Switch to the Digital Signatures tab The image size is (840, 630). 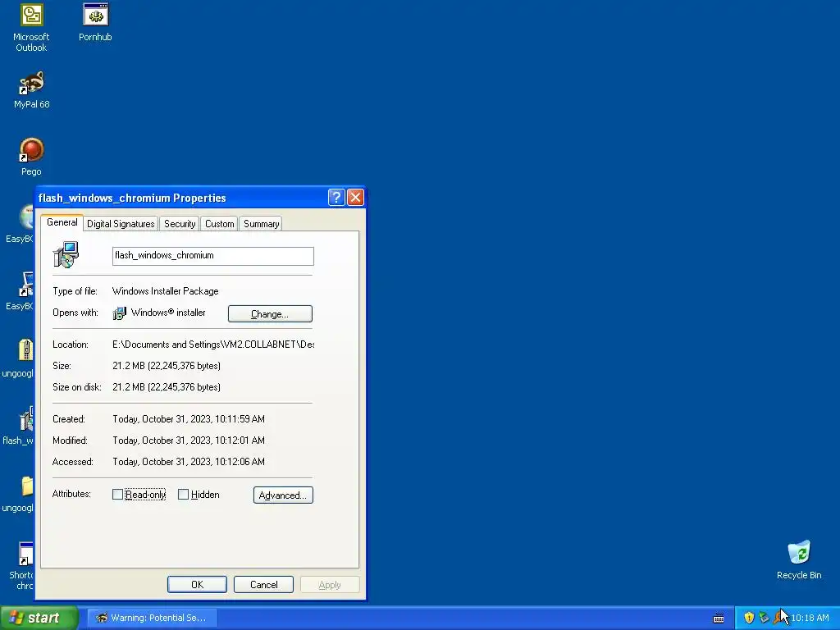click(121, 224)
